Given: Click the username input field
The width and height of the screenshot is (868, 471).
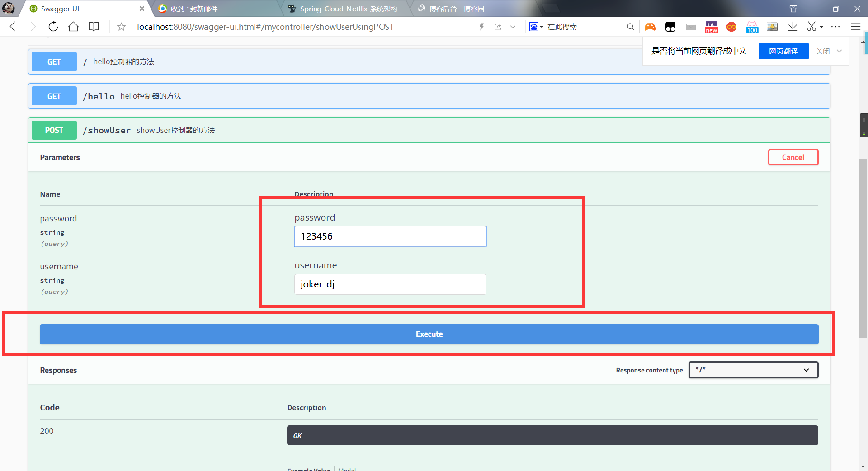Looking at the screenshot, I should 390,284.
